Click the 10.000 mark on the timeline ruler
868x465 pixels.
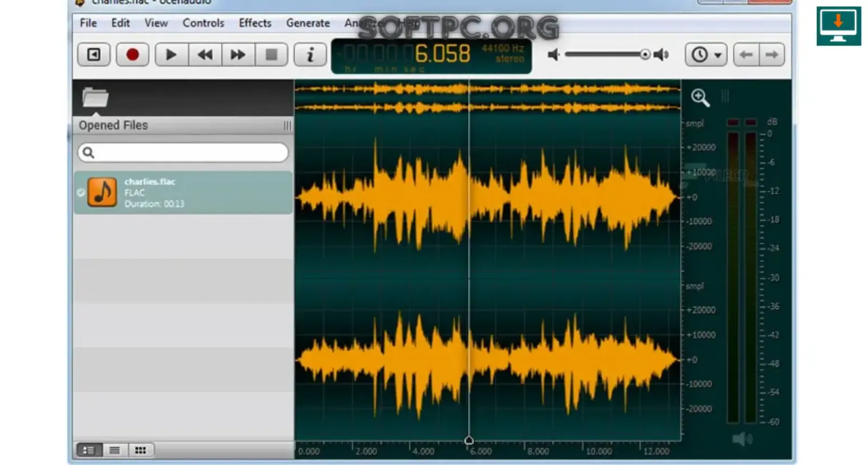tap(599, 451)
